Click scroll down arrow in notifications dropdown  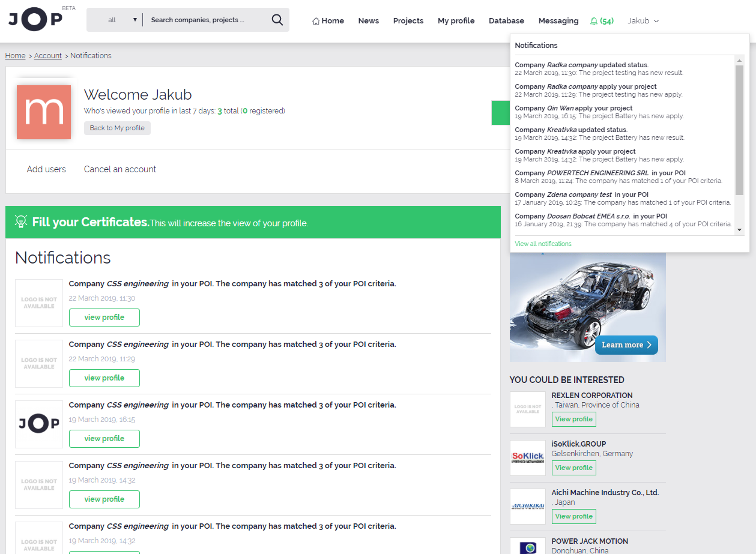739,230
